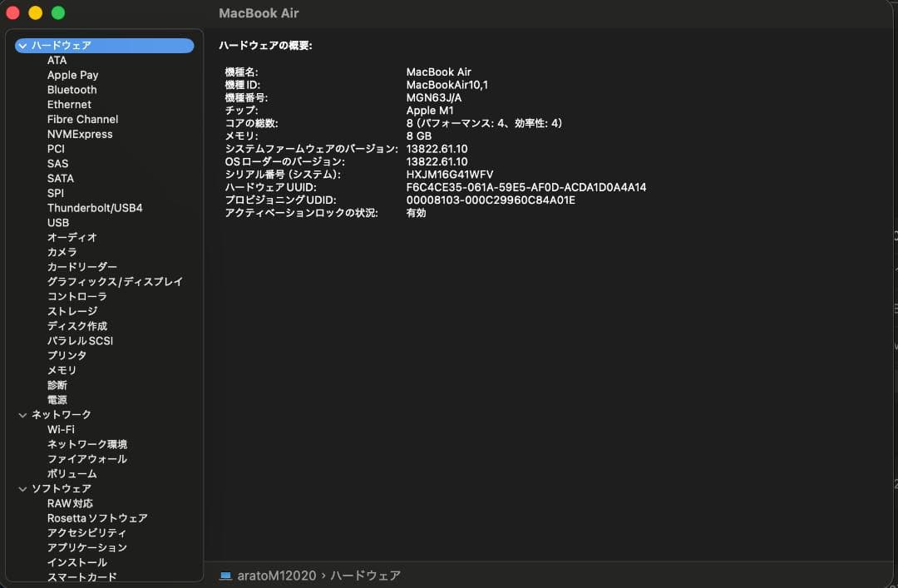Open the SATA entry
This screenshot has height=588, width=898.
[60, 178]
